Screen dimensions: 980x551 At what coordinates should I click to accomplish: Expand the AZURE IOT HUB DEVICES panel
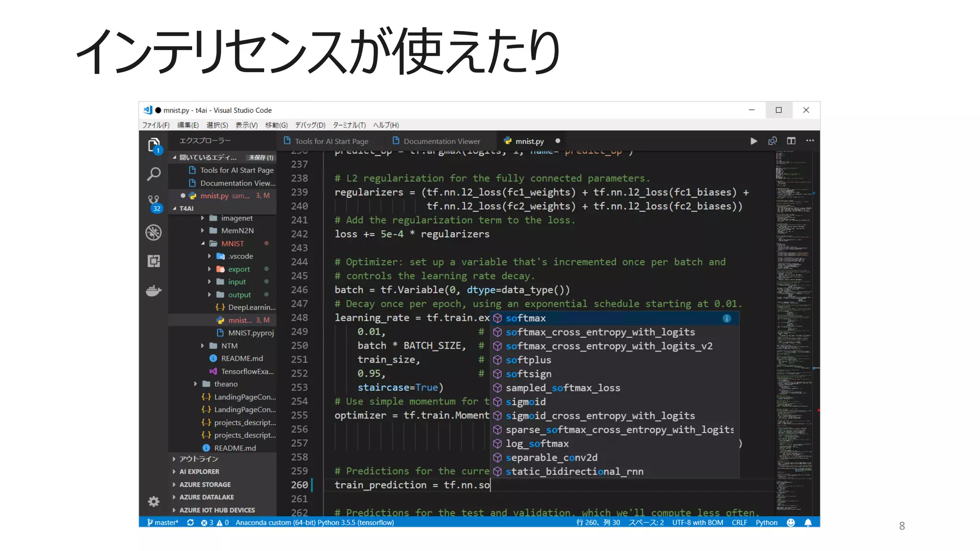tap(223, 510)
